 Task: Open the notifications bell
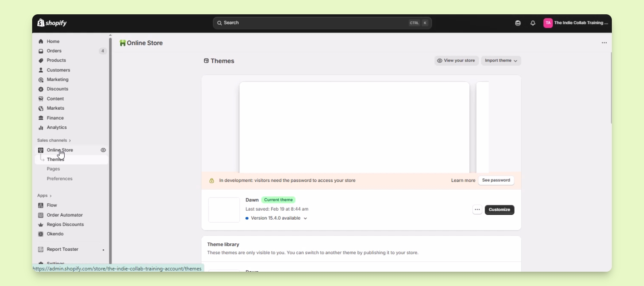(x=533, y=23)
